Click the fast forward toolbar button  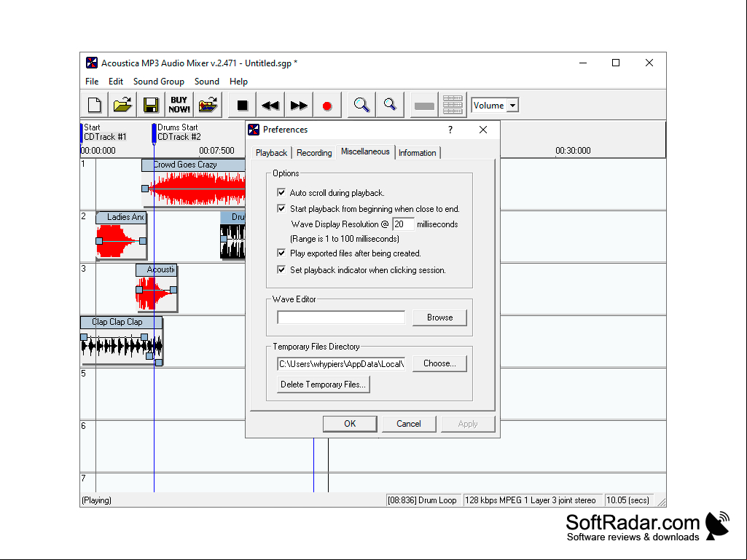tap(299, 105)
